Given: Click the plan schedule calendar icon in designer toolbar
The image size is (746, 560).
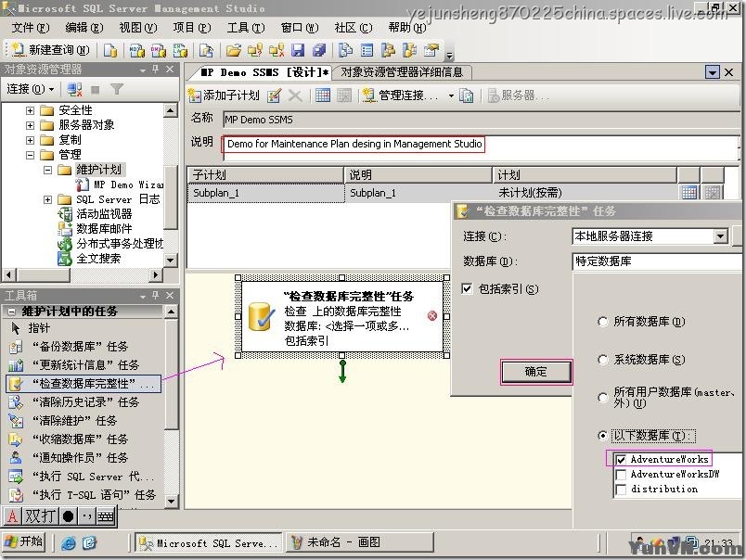Looking at the screenshot, I should point(323,95).
